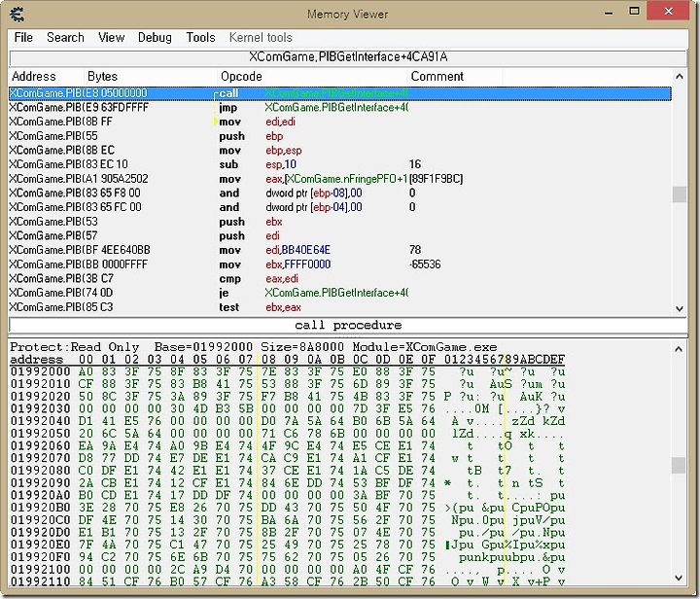
Task: Open the Kernel tools menu
Action: tap(261, 38)
